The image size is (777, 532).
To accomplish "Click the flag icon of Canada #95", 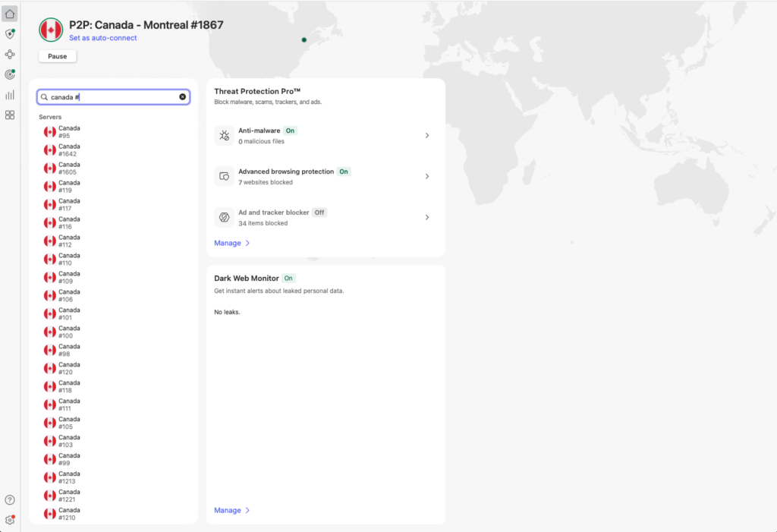I will point(49,132).
